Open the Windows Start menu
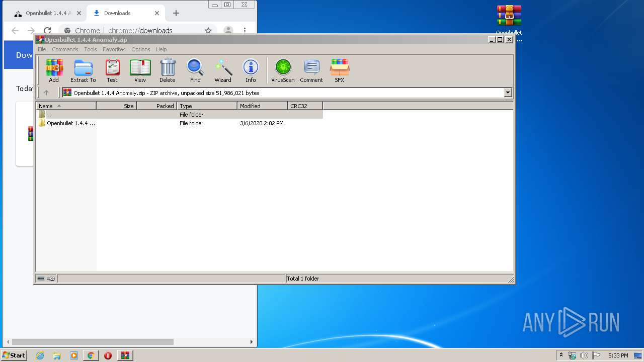This screenshot has width=644, height=362. coord(14,355)
